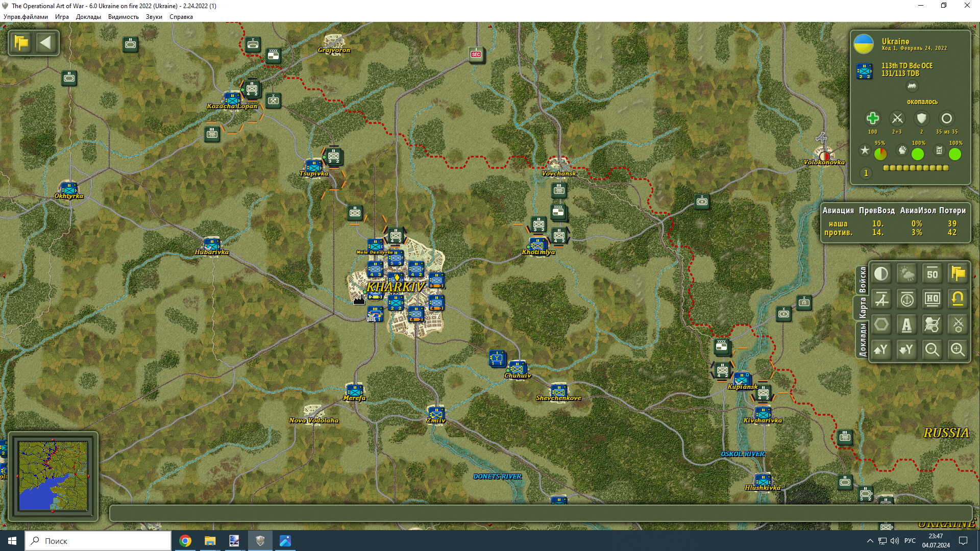Open the Звуки menu
This screenshot has height=551, width=980.
(x=154, y=17)
